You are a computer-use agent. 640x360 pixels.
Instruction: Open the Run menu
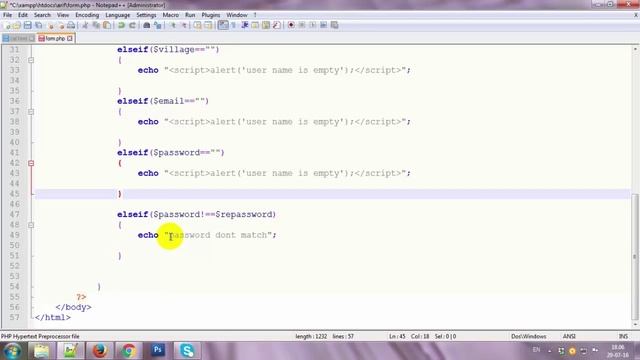tap(190, 15)
